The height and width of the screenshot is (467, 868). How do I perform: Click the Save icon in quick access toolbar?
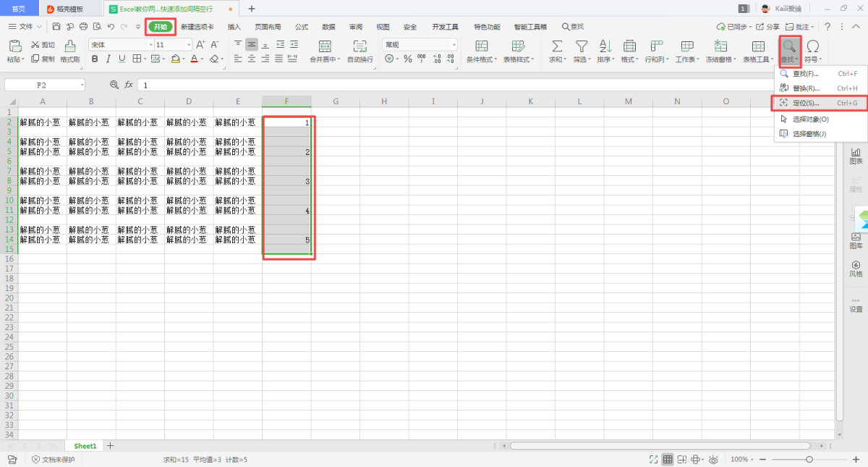[x=56, y=27]
